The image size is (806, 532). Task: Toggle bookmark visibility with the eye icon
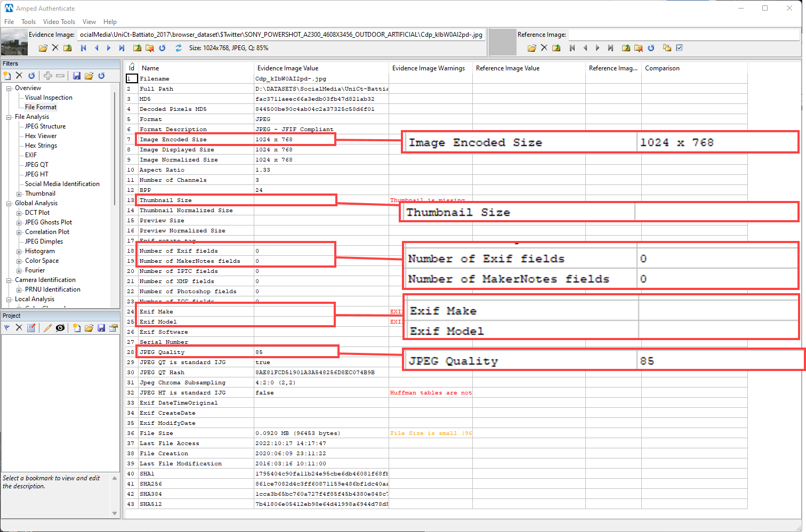[x=60, y=327]
